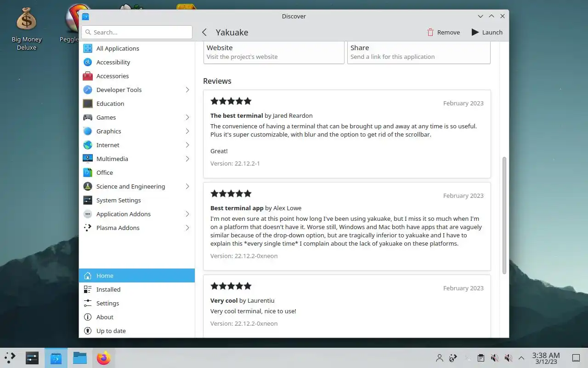Open Education category

pyautogui.click(x=137, y=103)
